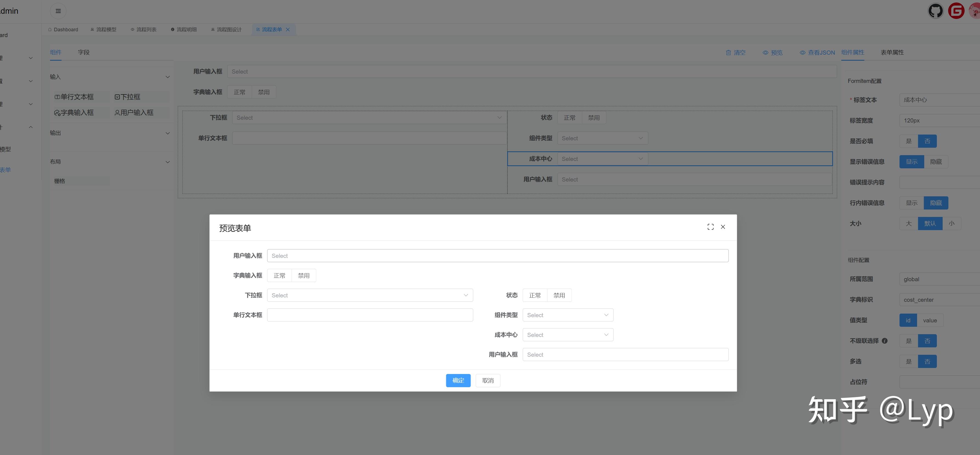This screenshot has height=455, width=980.
Task: Click the 查看JSON eye icon button
Action: tap(817, 52)
